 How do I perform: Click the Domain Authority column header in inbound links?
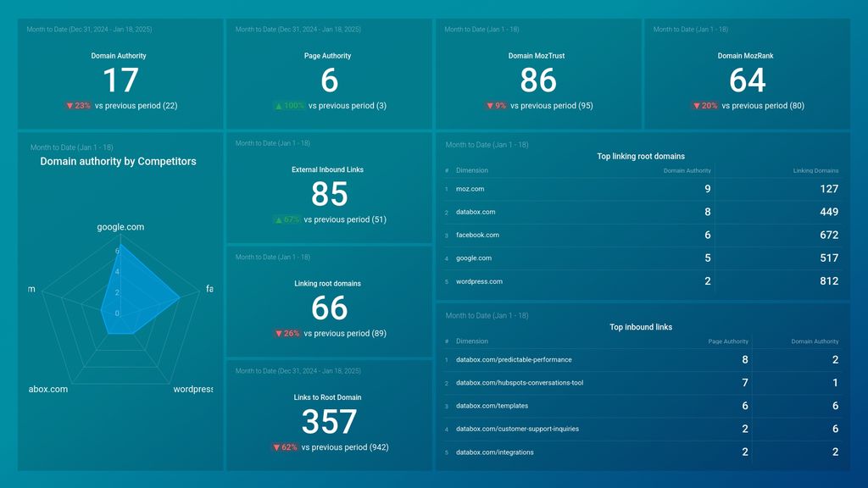(815, 341)
